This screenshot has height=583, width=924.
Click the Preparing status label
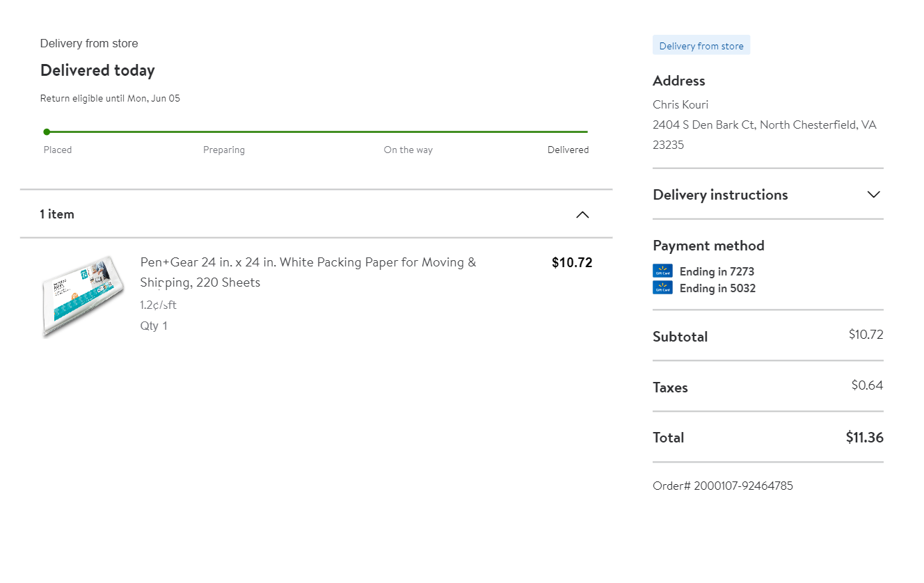click(223, 150)
